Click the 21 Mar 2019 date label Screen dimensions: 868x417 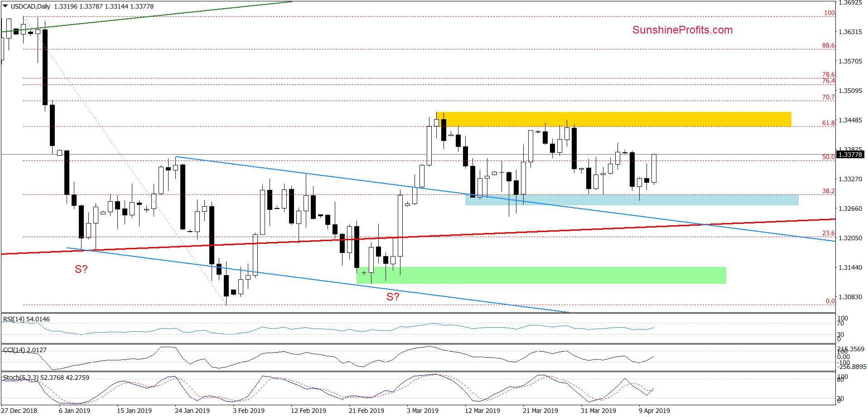coord(540,411)
